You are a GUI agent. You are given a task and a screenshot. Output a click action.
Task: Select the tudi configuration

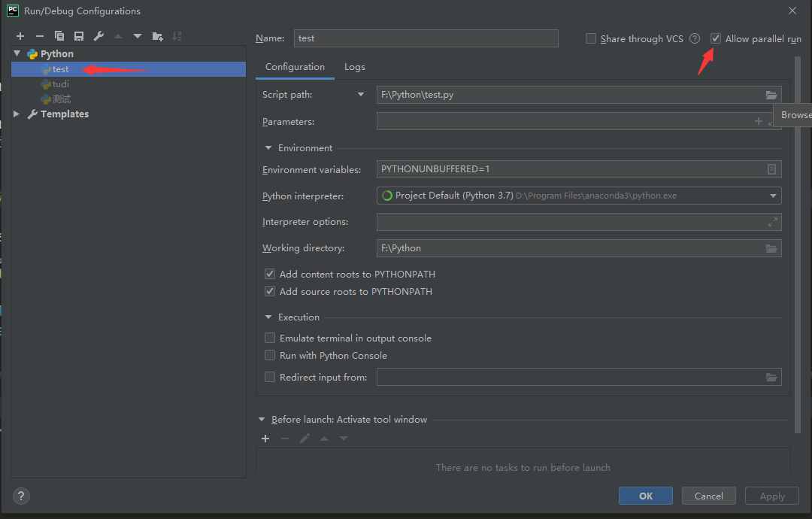point(60,84)
